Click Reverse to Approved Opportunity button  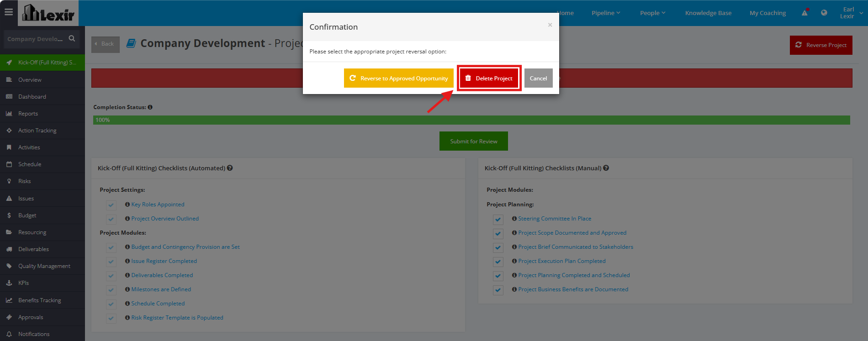point(399,78)
